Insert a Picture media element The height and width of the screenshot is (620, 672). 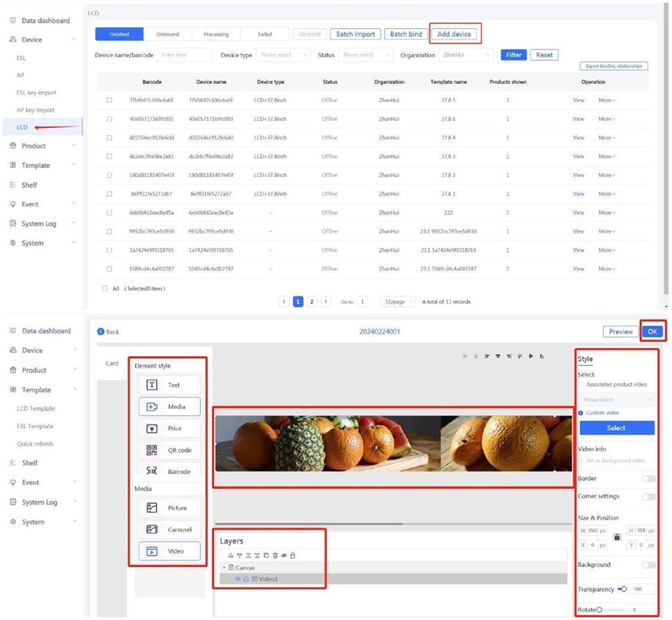pos(169,508)
